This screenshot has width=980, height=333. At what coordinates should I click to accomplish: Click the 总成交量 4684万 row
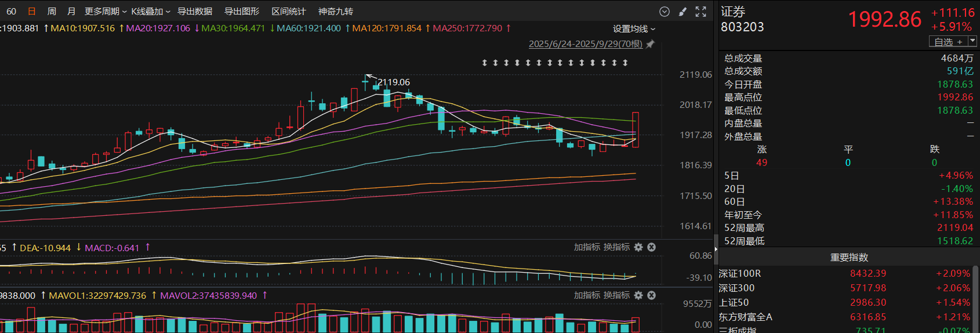coord(849,59)
